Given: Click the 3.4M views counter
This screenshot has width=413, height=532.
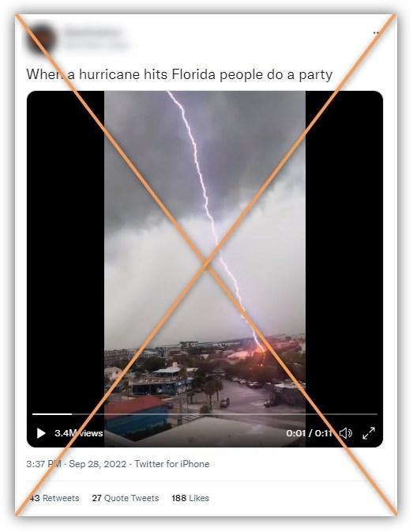Looking at the screenshot, I should (79, 433).
